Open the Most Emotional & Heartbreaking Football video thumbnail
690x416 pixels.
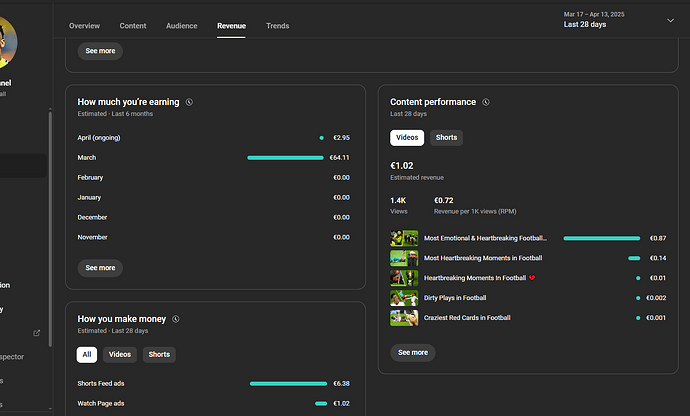(x=404, y=238)
